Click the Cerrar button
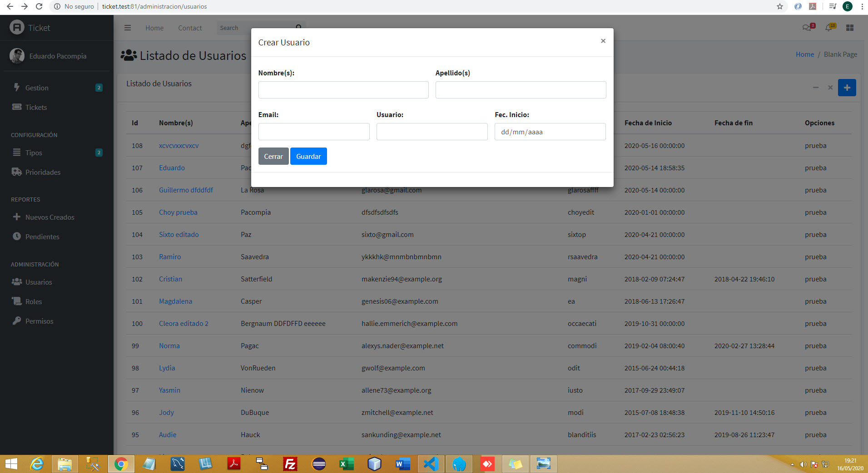 [273, 156]
